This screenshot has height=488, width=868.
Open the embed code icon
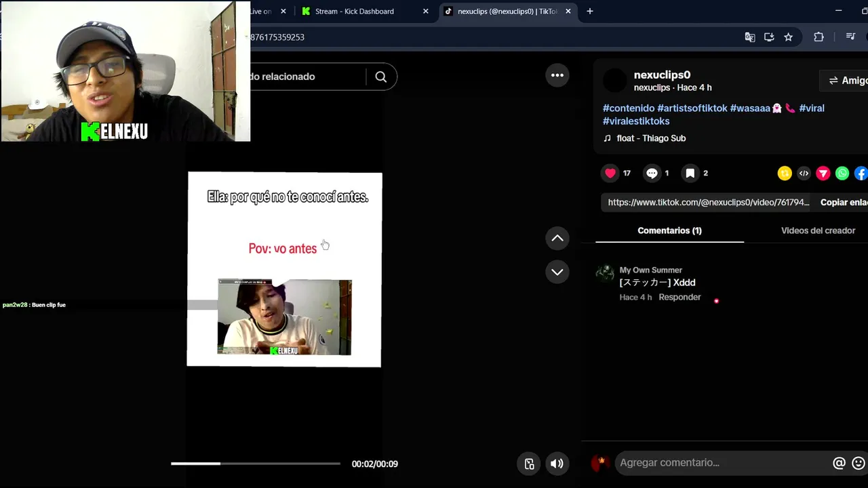tap(804, 174)
